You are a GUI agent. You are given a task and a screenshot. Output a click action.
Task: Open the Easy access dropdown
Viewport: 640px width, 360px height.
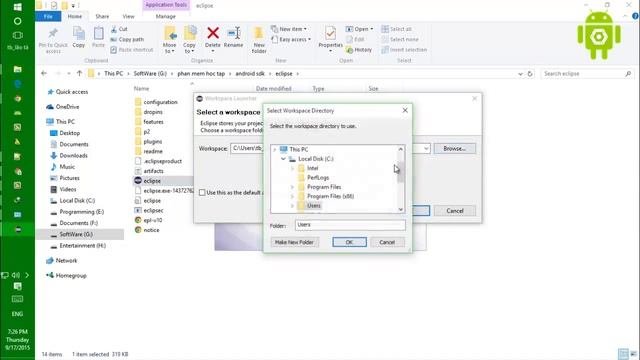[x=291, y=39]
